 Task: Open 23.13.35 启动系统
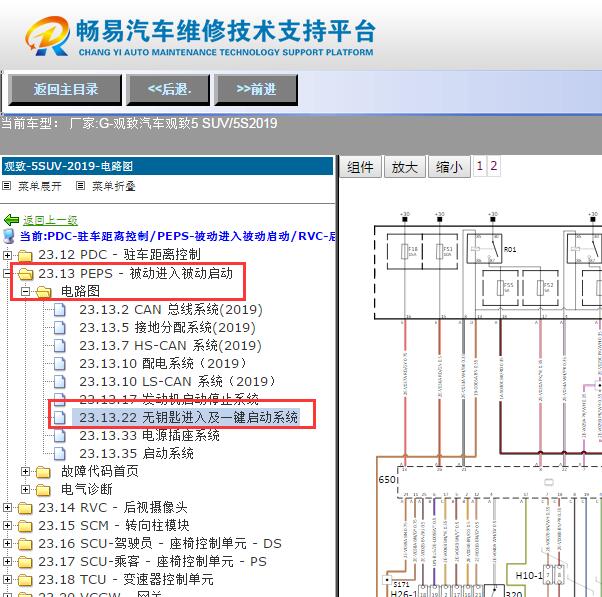(136, 454)
